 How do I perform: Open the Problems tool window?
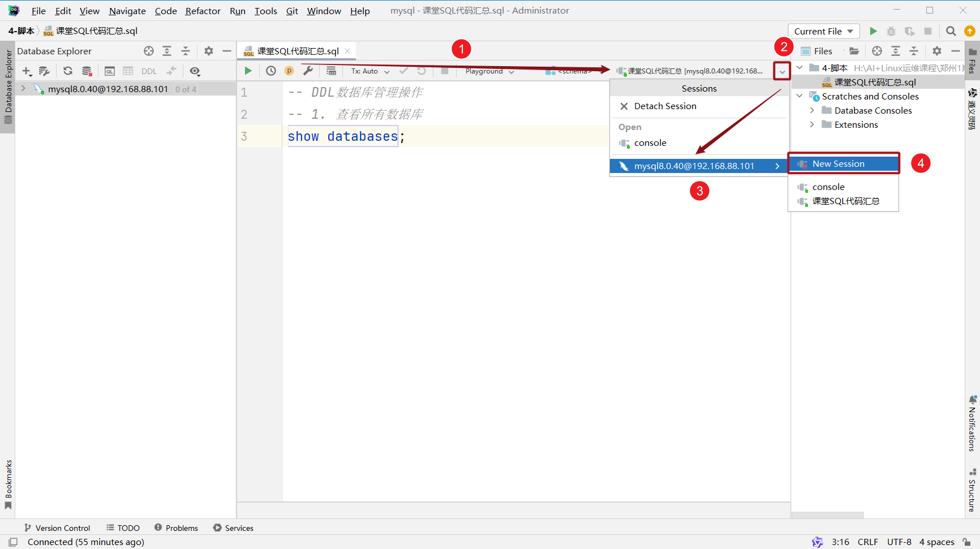coord(176,528)
